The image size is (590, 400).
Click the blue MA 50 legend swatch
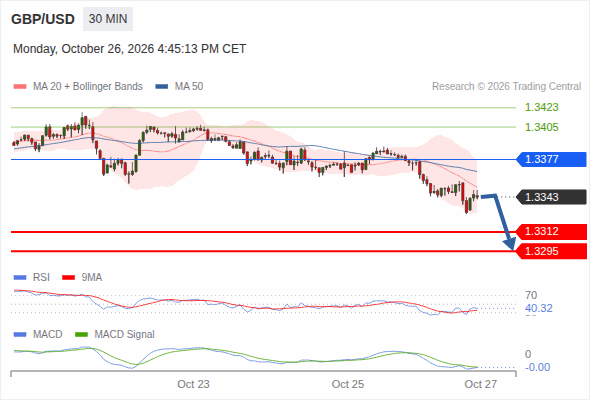(162, 87)
